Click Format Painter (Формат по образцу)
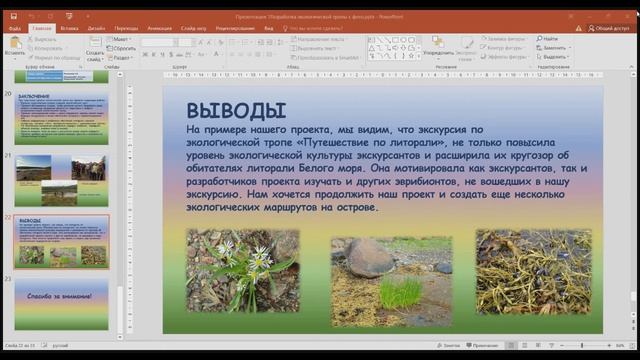The width and height of the screenshot is (640, 360). point(54,58)
